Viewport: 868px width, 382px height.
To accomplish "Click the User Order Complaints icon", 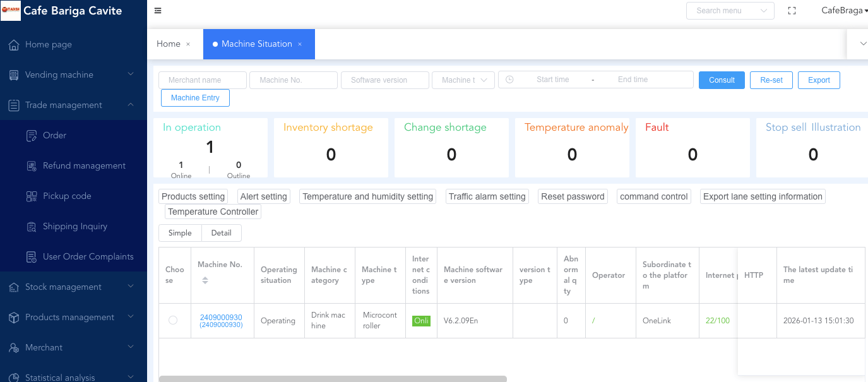I will pyautogui.click(x=32, y=257).
